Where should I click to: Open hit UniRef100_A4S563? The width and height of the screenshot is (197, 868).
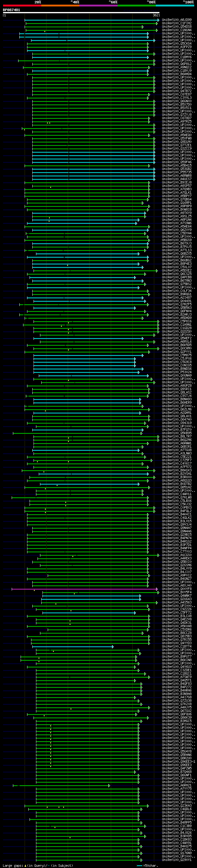(x=177, y=603)
